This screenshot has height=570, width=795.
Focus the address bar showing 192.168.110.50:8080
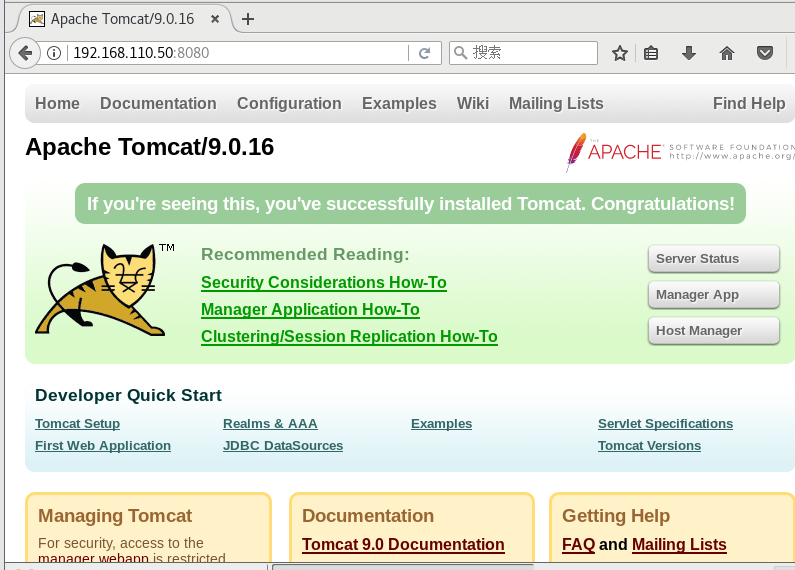click(238, 53)
